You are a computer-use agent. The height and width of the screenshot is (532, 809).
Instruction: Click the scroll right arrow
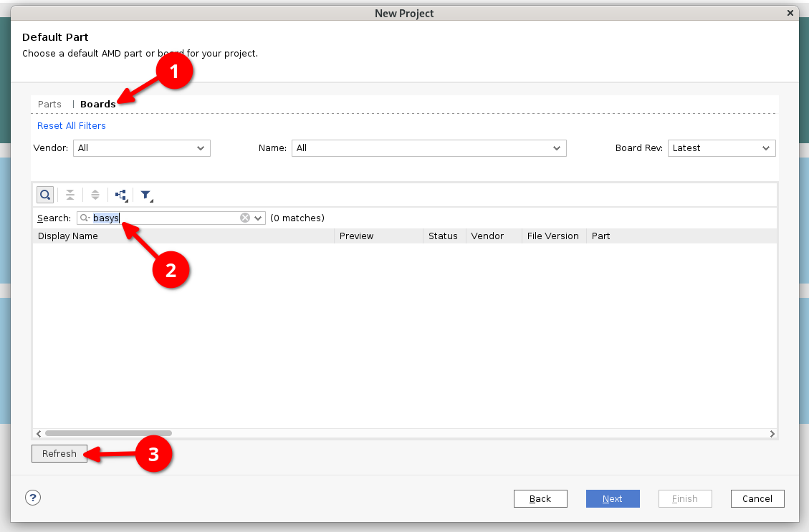772,433
